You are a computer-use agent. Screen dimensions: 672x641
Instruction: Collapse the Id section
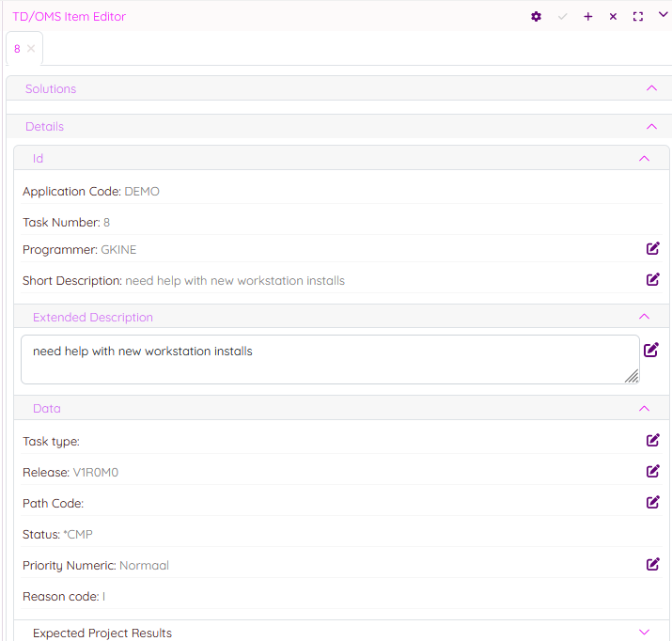[x=644, y=159]
